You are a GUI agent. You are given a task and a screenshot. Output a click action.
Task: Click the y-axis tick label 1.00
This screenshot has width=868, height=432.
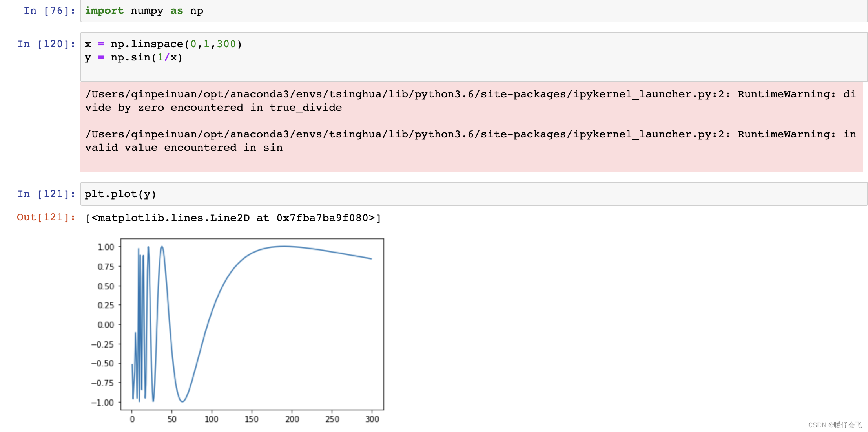coord(106,247)
